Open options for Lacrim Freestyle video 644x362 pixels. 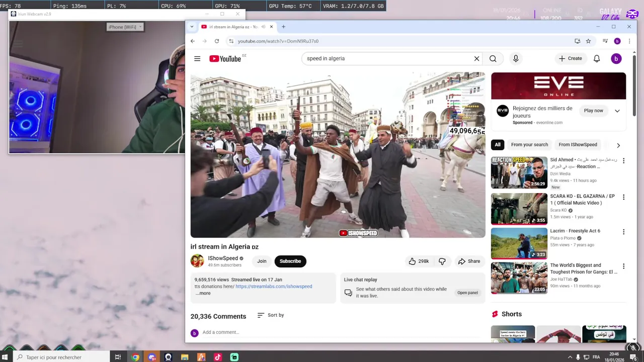click(623, 232)
